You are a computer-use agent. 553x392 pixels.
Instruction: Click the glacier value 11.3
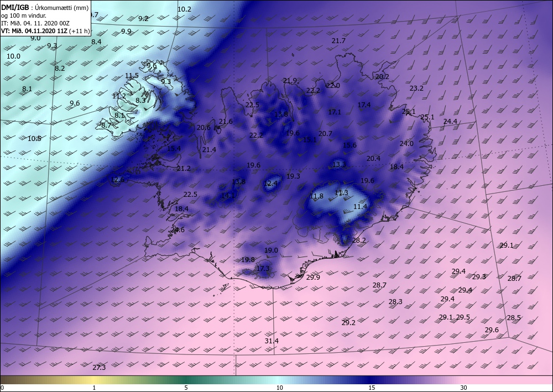coord(341,192)
